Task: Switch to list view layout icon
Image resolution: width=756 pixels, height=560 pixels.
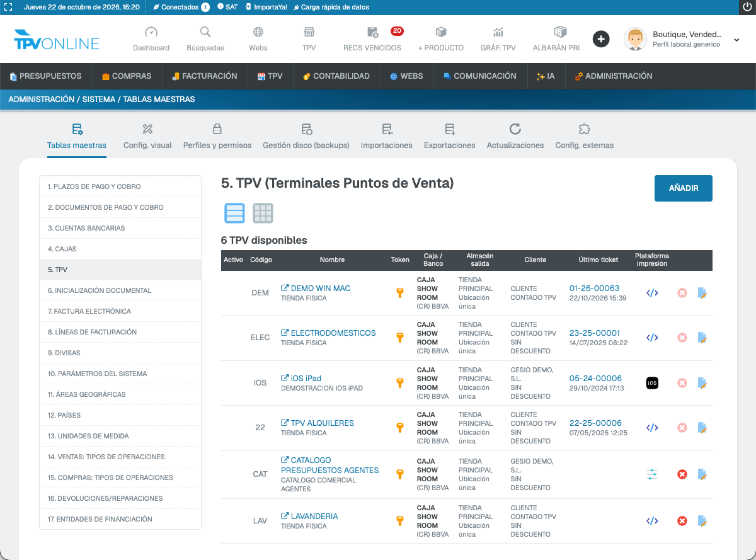Action: tap(235, 214)
